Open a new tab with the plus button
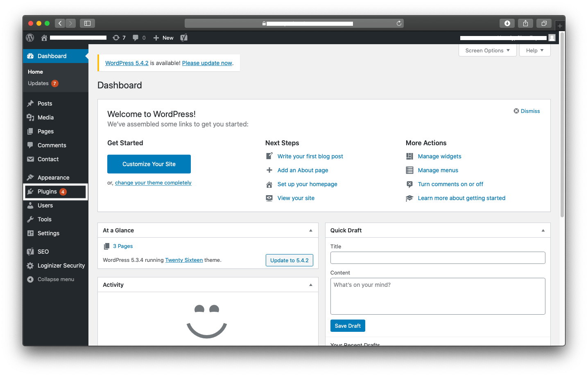The image size is (588, 376). [560, 26]
